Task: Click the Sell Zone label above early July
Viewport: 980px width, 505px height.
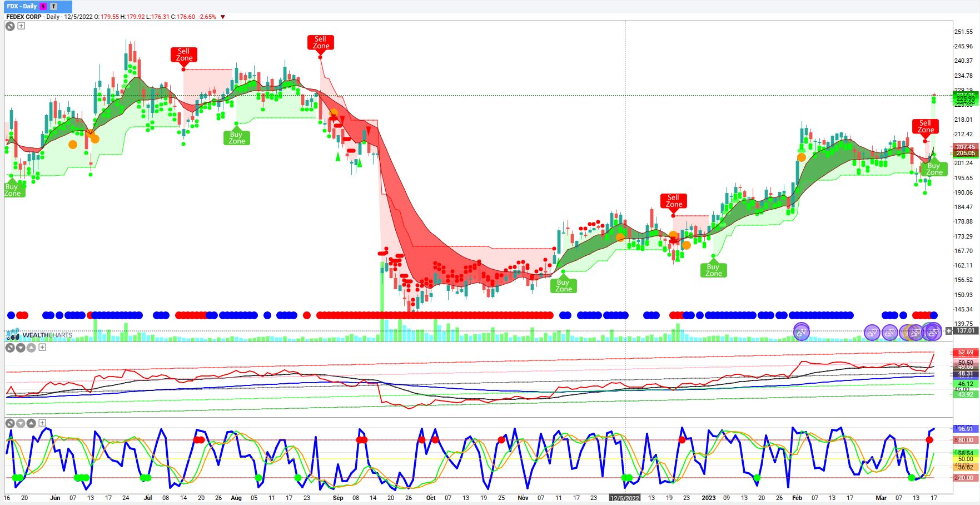Action: click(184, 55)
